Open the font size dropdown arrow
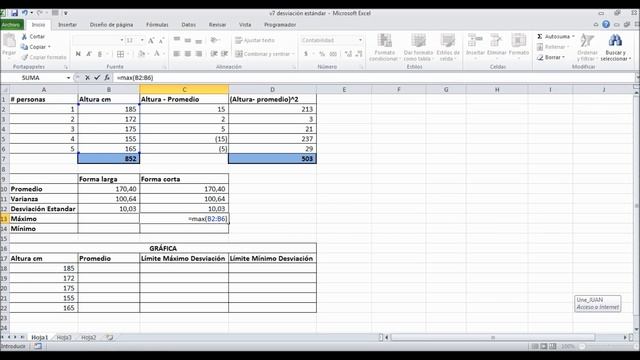Screen dimensions: 640x360 [x=142, y=40]
